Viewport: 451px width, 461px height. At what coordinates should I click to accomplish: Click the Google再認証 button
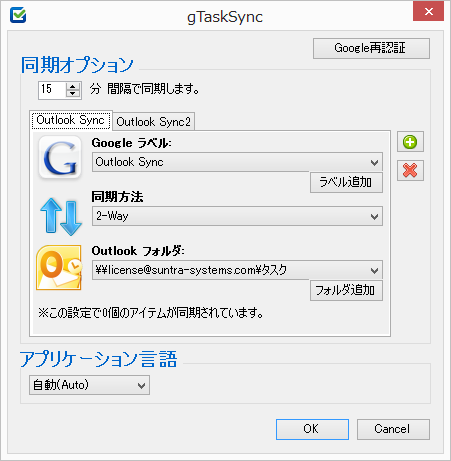click(x=371, y=48)
